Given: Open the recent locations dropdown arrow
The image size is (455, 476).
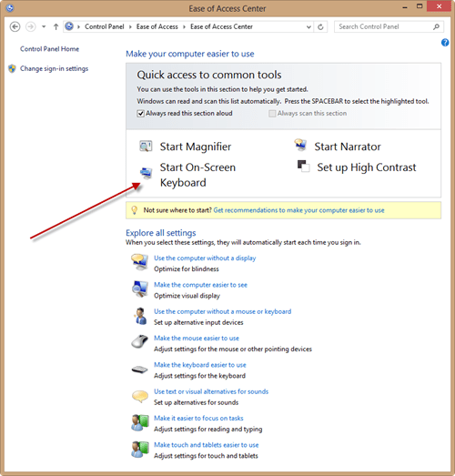Looking at the screenshot, I should pyautogui.click(x=44, y=26).
